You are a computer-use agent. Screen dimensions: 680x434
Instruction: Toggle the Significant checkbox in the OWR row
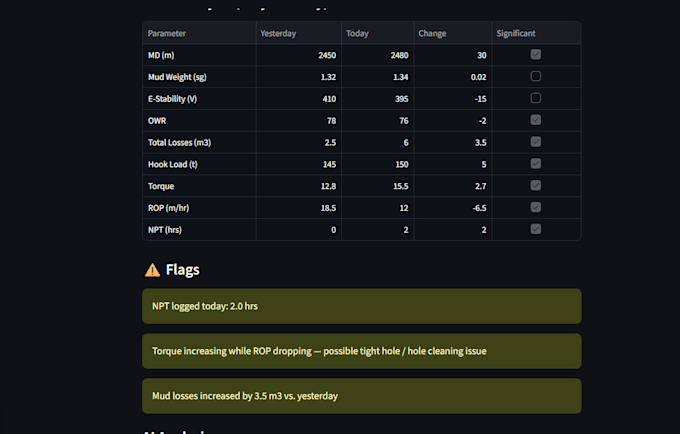[x=536, y=120]
